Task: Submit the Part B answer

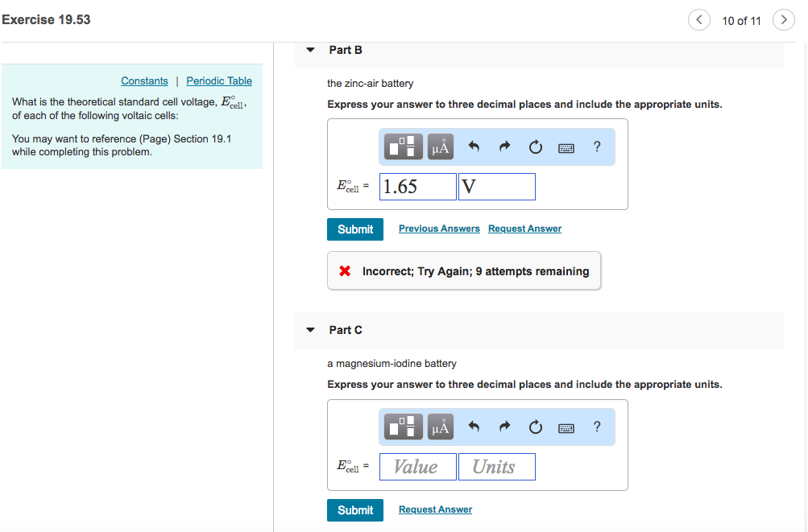Action: (354, 229)
